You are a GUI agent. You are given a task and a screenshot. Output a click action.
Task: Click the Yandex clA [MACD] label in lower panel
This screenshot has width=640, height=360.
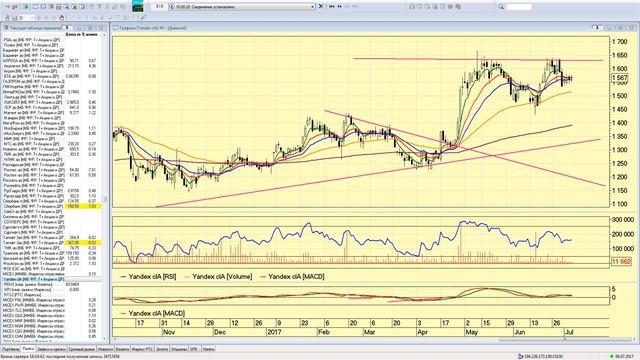157,313
